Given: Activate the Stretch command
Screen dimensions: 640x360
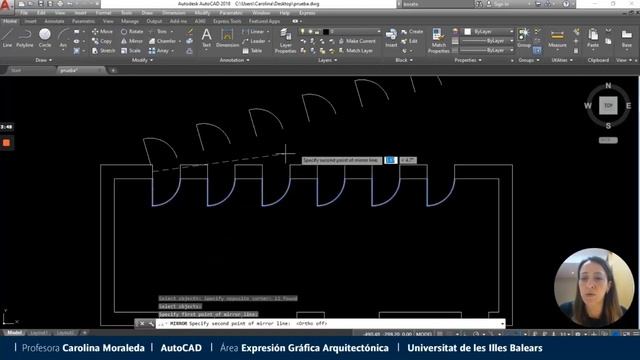Looking at the screenshot, I should [103, 51].
